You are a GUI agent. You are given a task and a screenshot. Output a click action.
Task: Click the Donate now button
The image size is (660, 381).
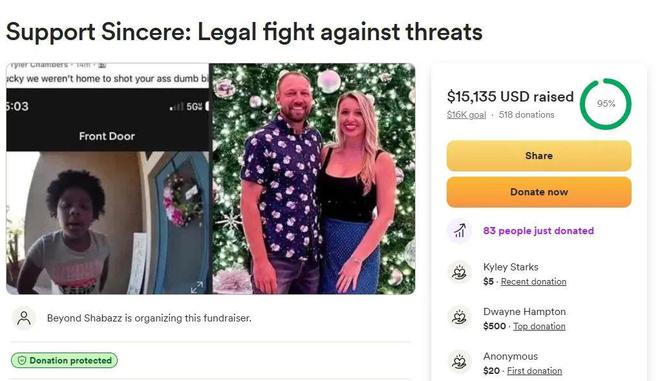tap(539, 192)
